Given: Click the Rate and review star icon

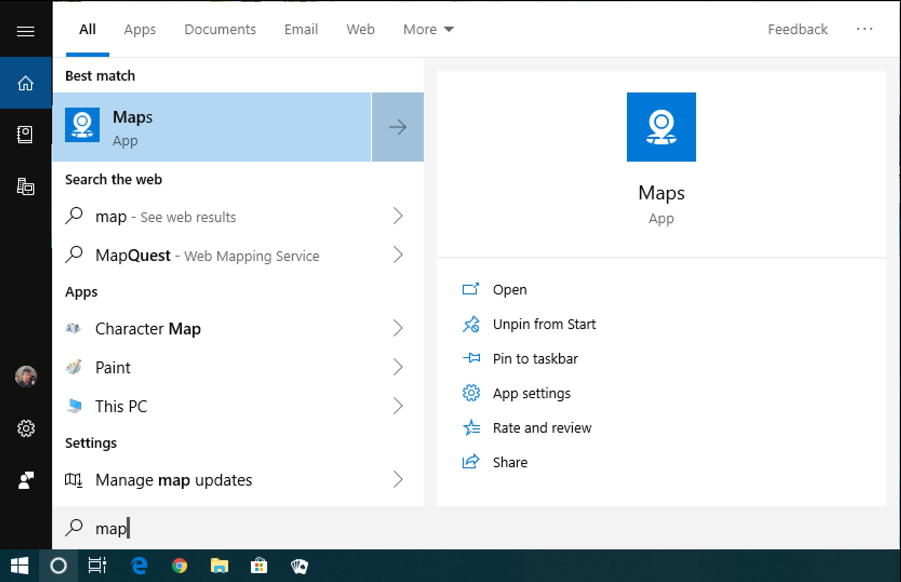Looking at the screenshot, I should 471,427.
